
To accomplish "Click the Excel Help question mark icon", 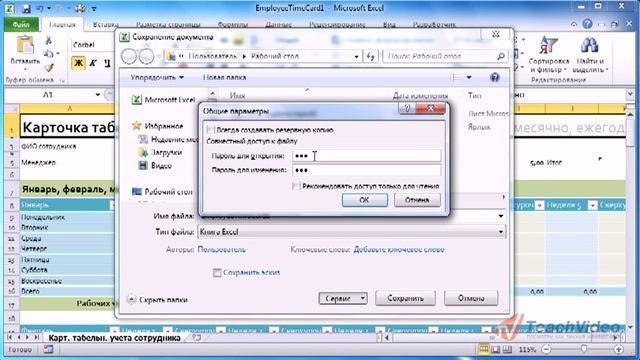I will (587, 24).
